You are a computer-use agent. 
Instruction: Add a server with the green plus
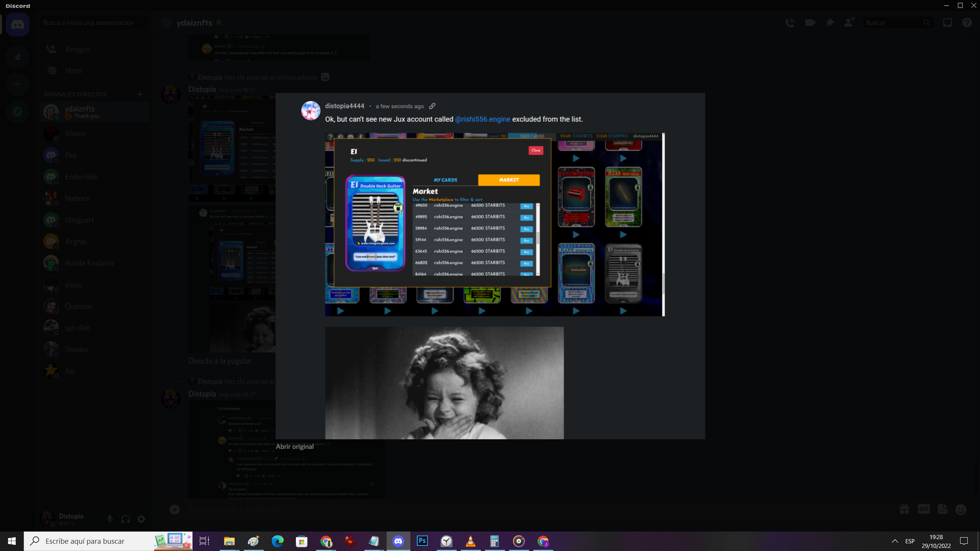[18, 84]
